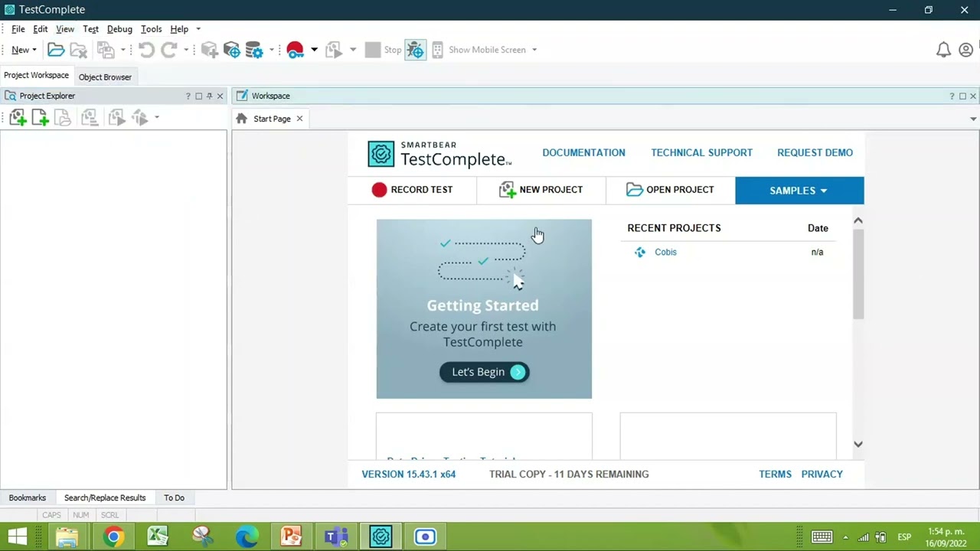Screen dimensions: 980x551
Task: Expand Project Explorer toolbar options arrow
Action: click(156, 118)
